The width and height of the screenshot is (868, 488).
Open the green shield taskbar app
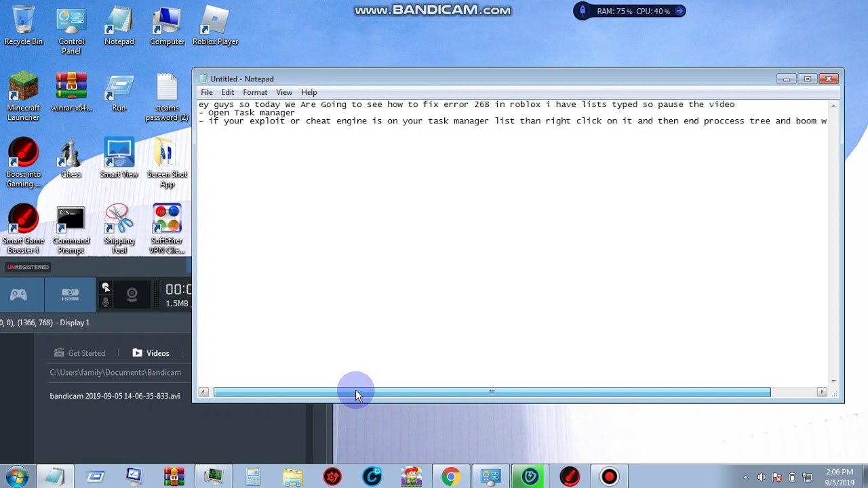pyautogui.click(x=530, y=476)
